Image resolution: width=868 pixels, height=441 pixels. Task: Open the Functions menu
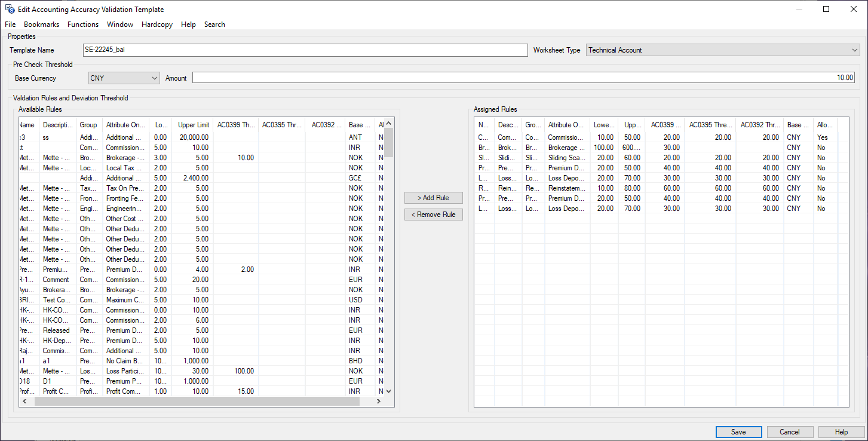pyautogui.click(x=83, y=24)
